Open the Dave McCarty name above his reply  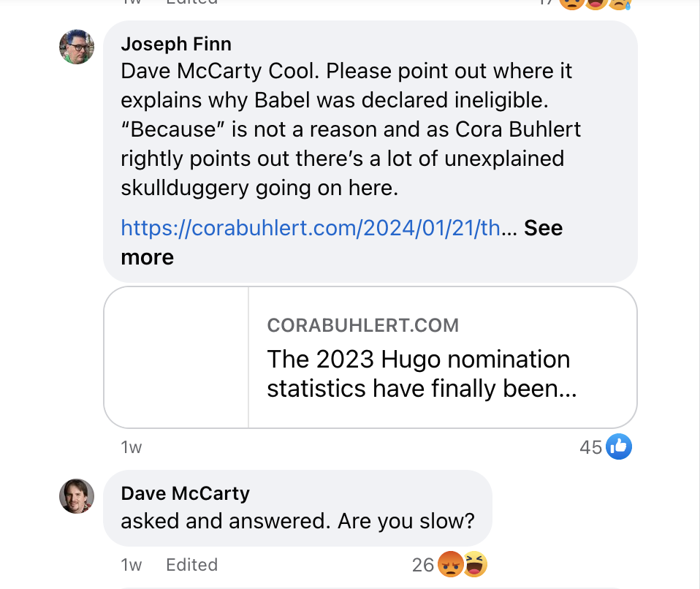click(x=185, y=493)
